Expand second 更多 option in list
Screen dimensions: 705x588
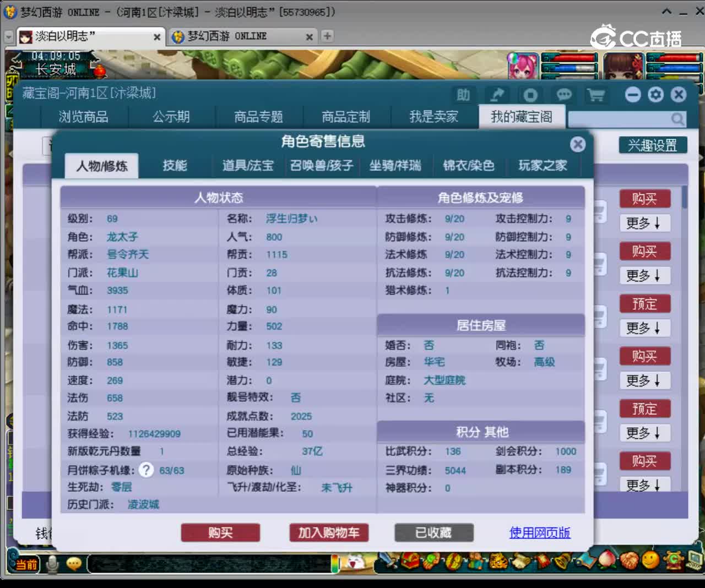(x=644, y=275)
